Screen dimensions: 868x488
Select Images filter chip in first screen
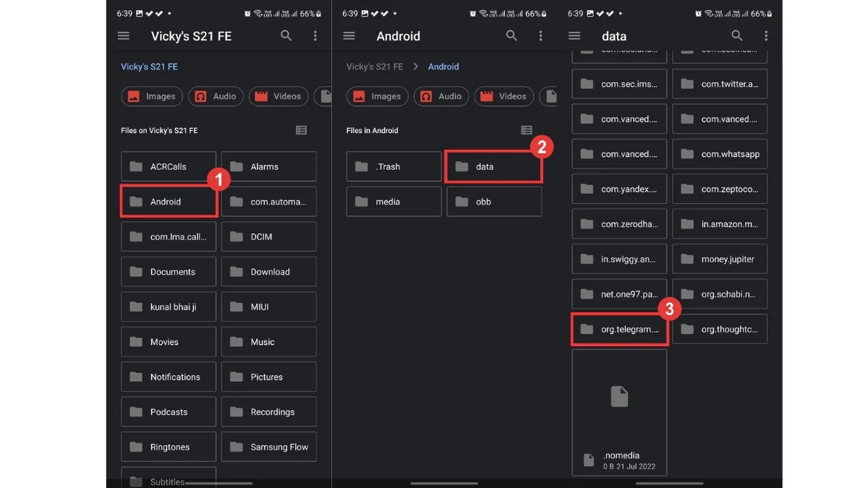click(x=152, y=96)
